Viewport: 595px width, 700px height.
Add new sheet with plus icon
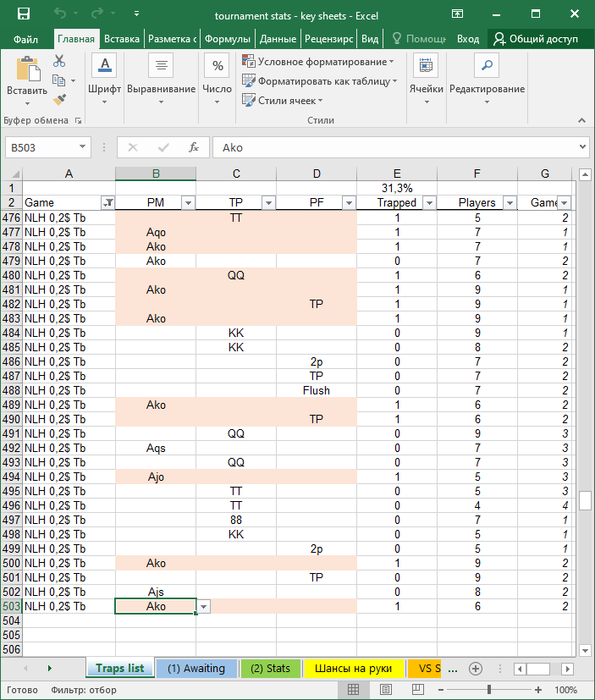click(x=475, y=668)
